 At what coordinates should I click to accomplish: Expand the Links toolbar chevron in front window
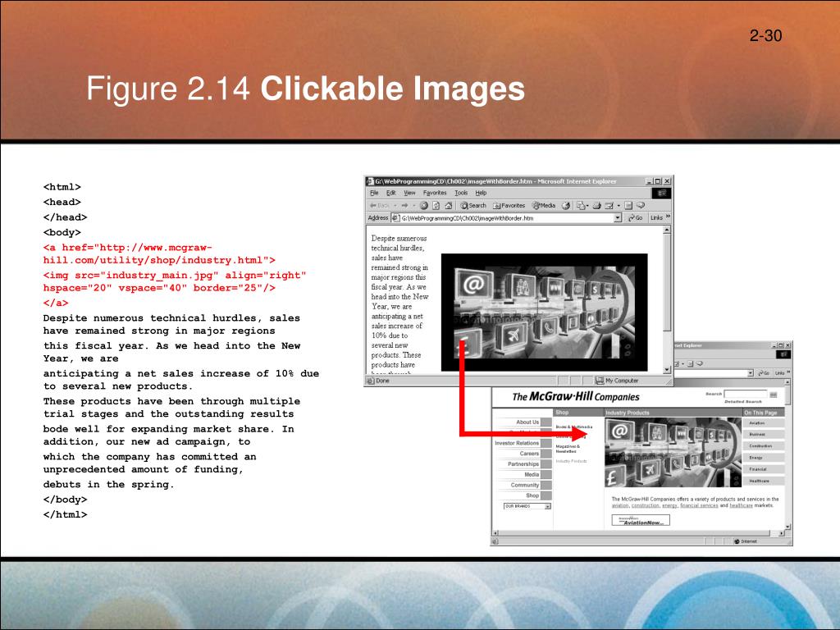coord(668,217)
